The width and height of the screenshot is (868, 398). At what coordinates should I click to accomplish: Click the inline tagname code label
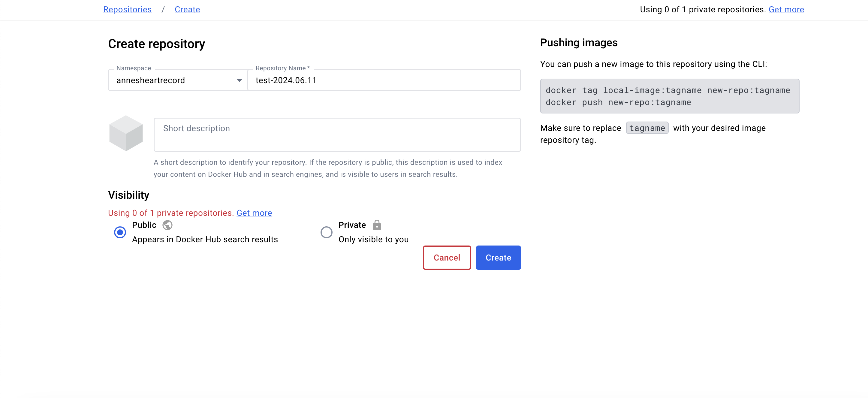tap(647, 128)
